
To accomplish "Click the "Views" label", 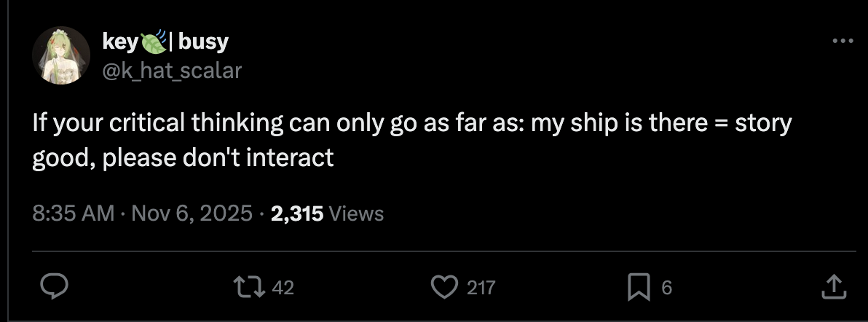I will tap(356, 213).
